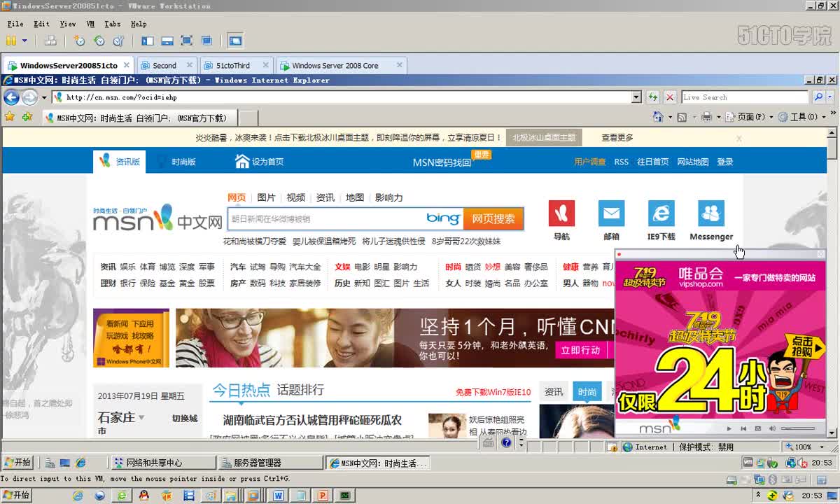This screenshot has height=504, width=840.
Task: Click the red 导航 navigation icon
Action: pos(561,213)
